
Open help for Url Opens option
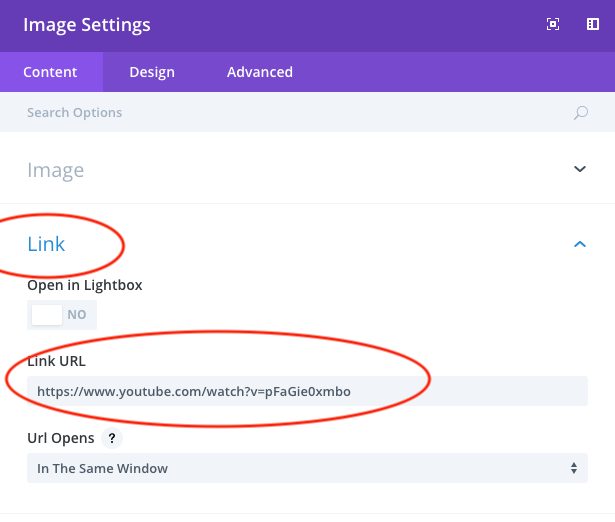coord(114,439)
